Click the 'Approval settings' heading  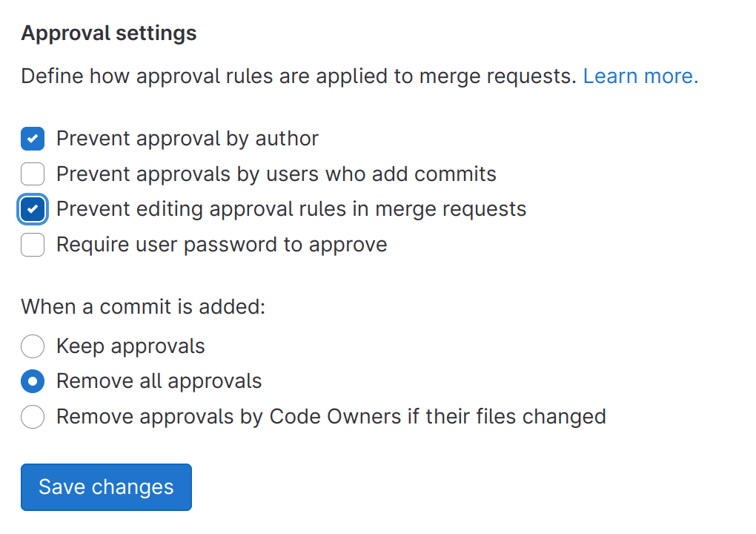pyautogui.click(x=109, y=33)
